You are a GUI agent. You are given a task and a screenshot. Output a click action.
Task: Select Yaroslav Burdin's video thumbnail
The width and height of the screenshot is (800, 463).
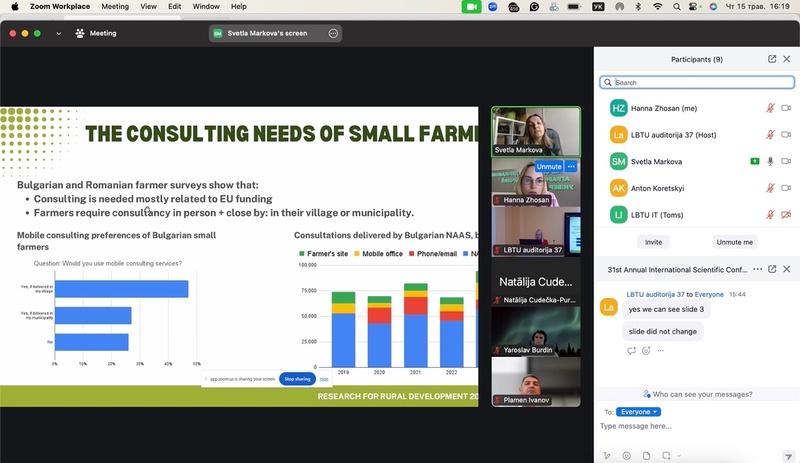click(x=535, y=330)
